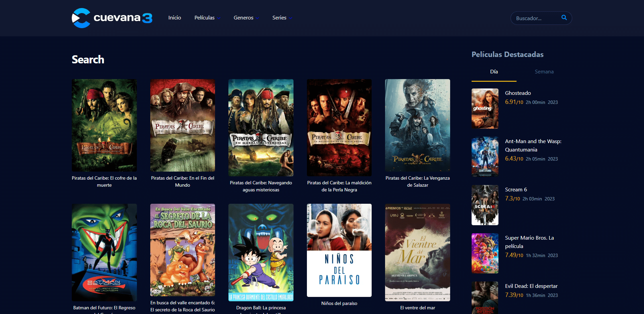Expand the Películas dropdown arrow
The height and width of the screenshot is (314, 644).
pyautogui.click(x=219, y=18)
